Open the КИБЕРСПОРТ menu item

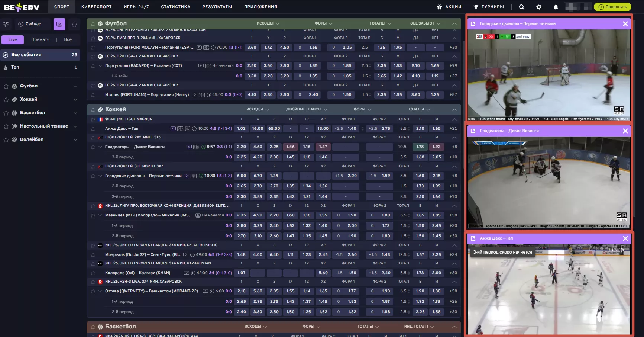click(96, 7)
